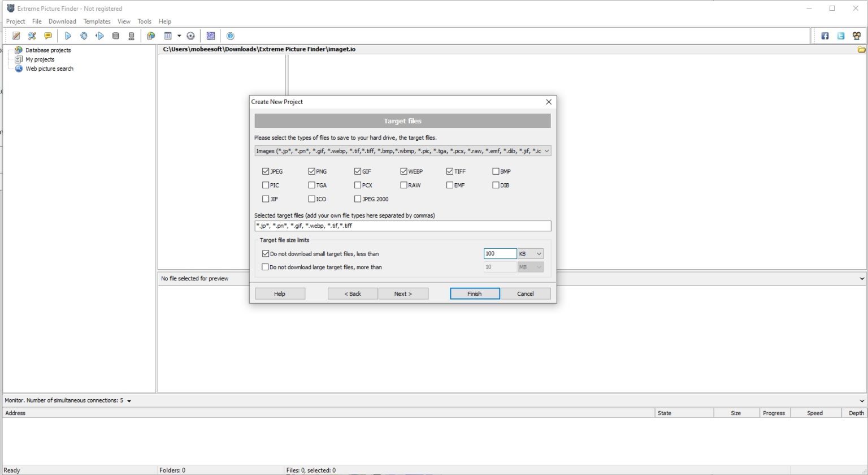
Task: Open the KB size unit dropdown
Action: tap(530, 253)
